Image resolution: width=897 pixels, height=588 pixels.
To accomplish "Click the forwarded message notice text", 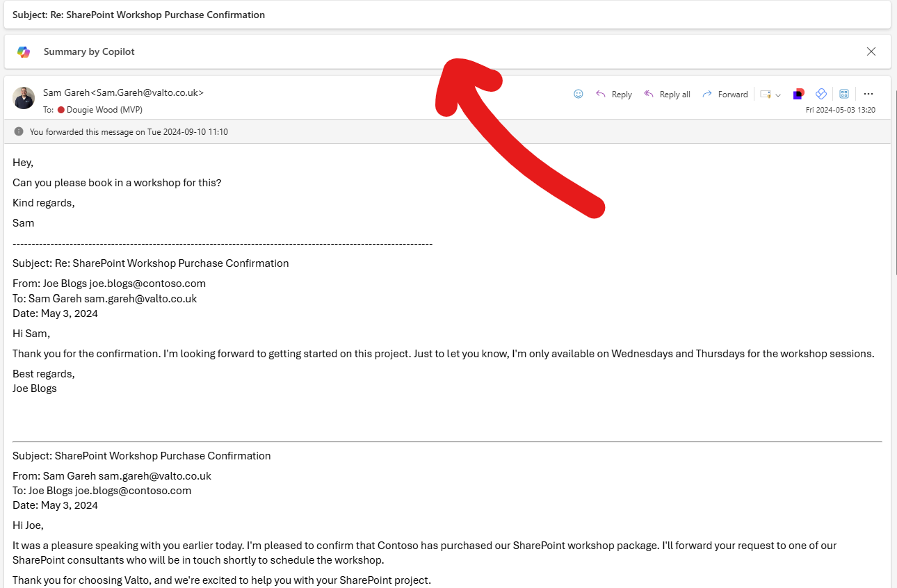I will [x=129, y=132].
